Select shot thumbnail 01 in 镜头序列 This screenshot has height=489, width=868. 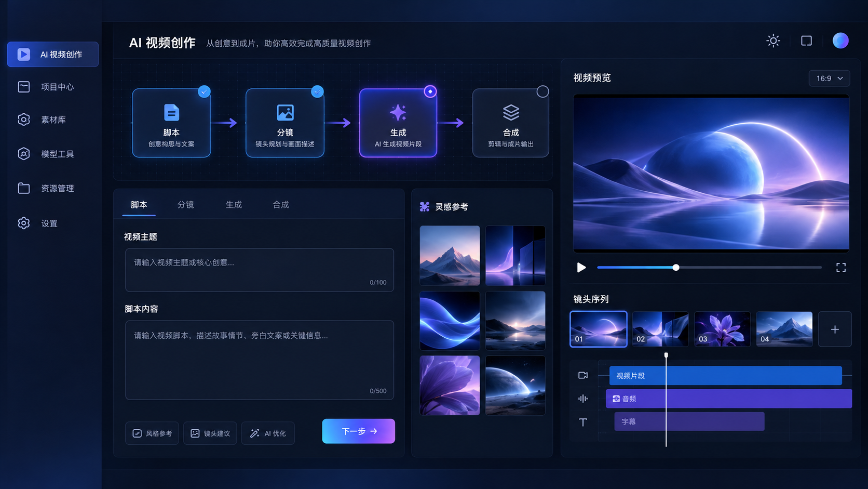click(x=599, y=329)
